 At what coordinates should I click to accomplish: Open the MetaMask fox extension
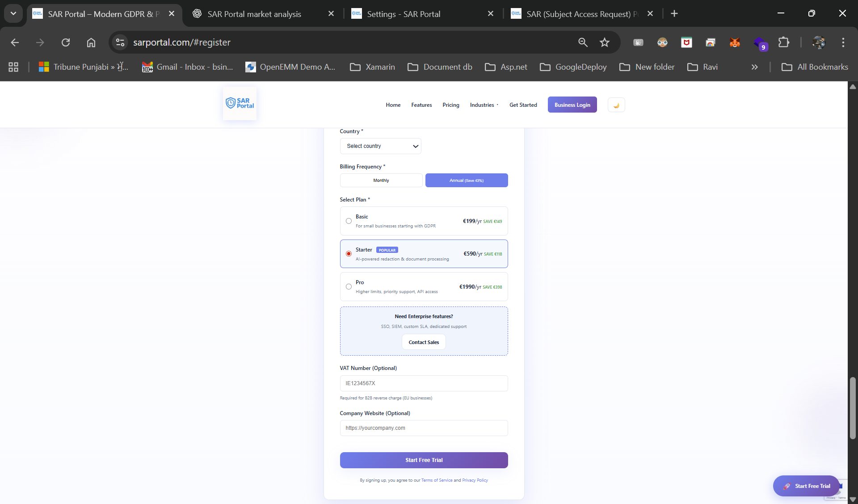pyautogui.click(x=735, y=42)
